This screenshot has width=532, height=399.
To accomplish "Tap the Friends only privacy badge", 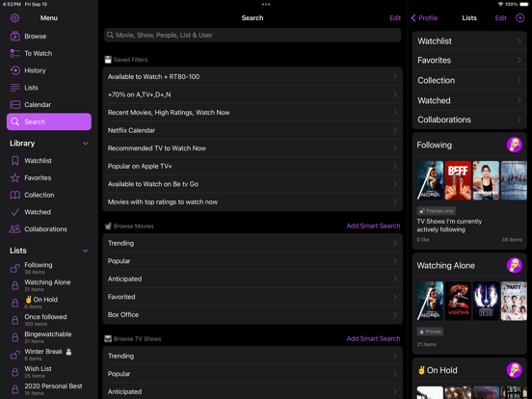I will (436, 211).
